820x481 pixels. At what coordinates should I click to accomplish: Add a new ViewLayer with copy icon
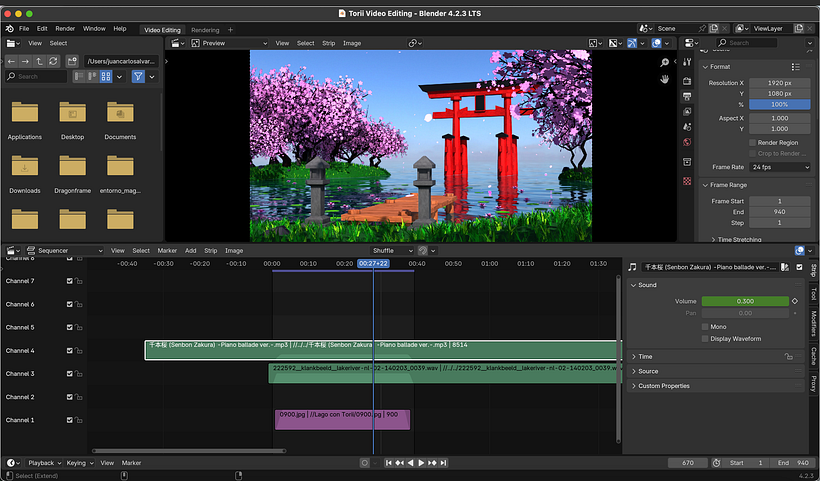pos(798,29)
